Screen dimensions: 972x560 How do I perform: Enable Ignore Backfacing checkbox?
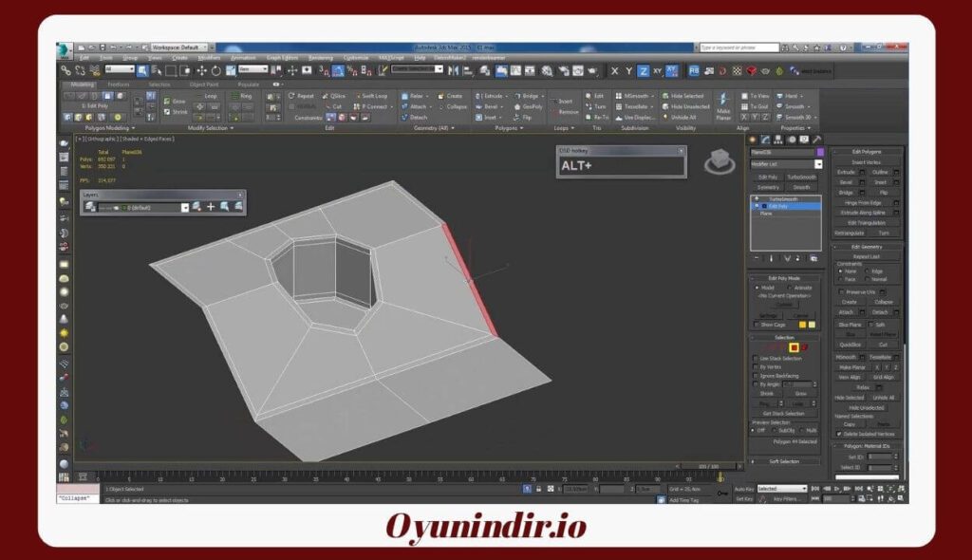756,376
